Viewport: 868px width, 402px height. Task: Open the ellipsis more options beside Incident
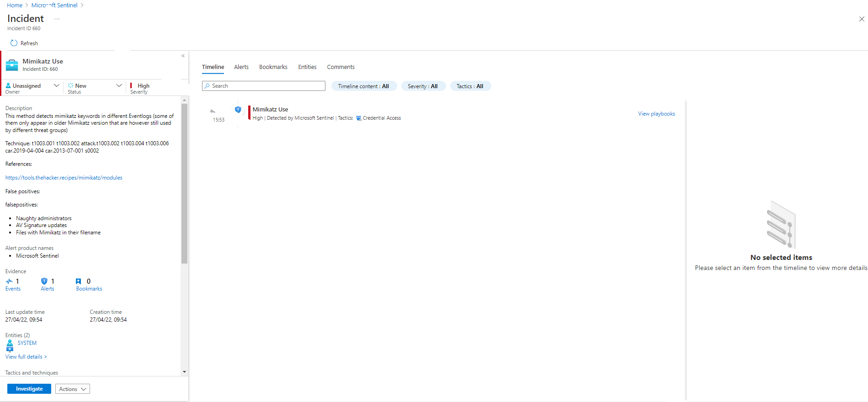click(x=57, y=19)
